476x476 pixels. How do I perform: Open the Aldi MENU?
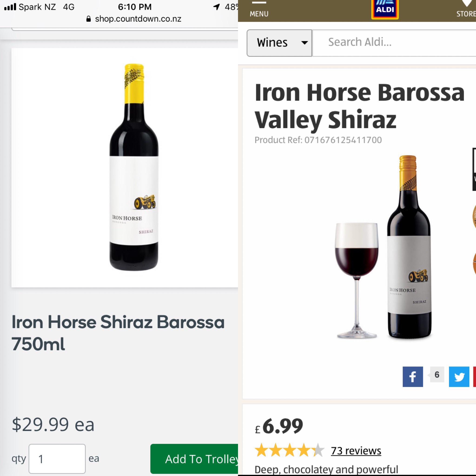pos(258,14)
